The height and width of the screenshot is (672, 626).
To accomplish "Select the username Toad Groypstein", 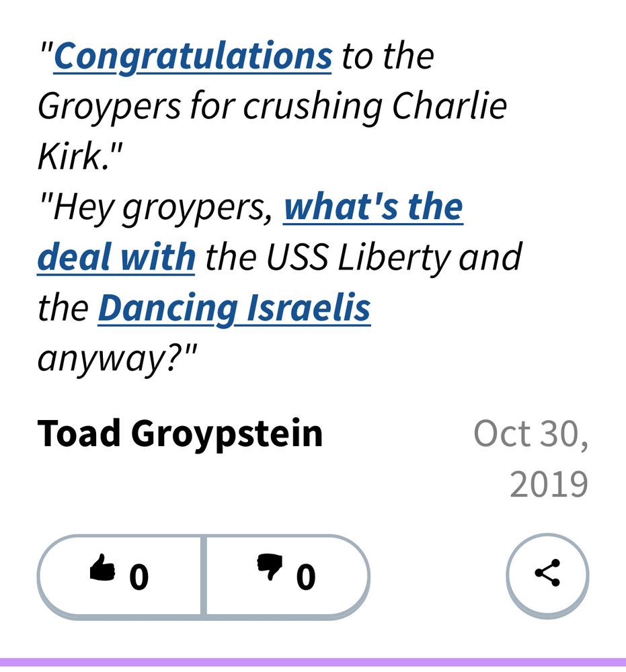I will point(182,433).
